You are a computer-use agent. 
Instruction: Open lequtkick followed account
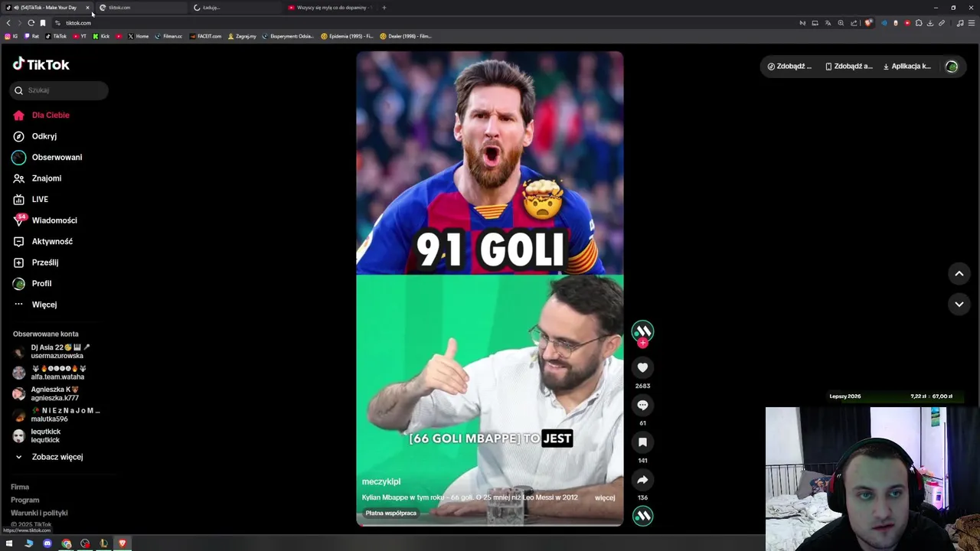click(x=37, y=435)
